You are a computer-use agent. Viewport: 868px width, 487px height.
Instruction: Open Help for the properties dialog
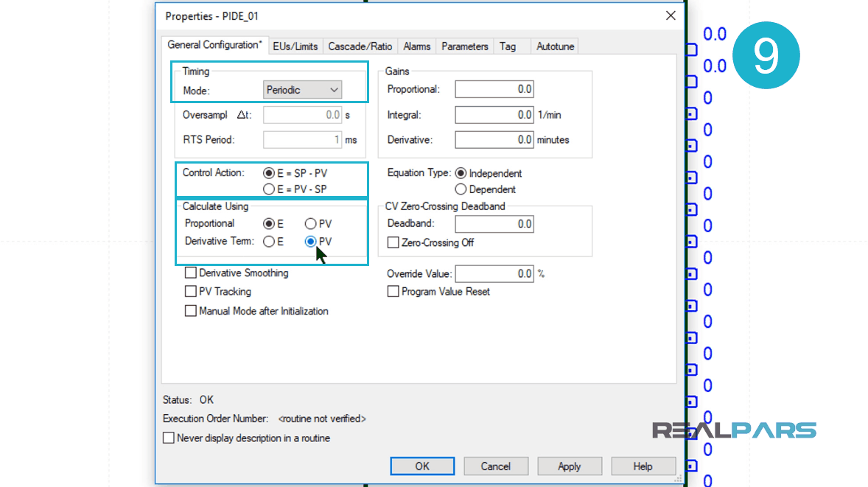[643, 466]
